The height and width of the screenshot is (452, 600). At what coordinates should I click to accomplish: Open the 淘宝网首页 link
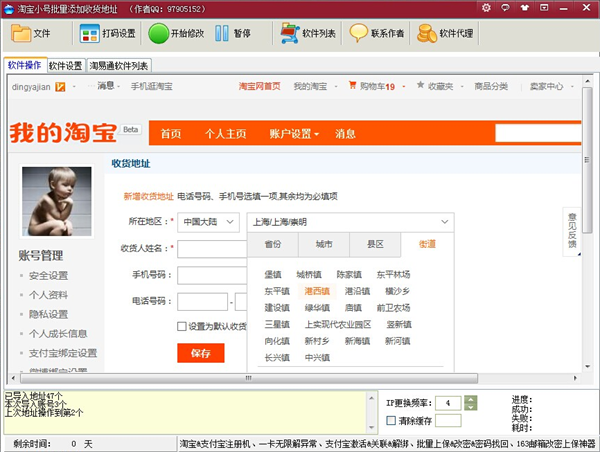(x=259, y=86)
